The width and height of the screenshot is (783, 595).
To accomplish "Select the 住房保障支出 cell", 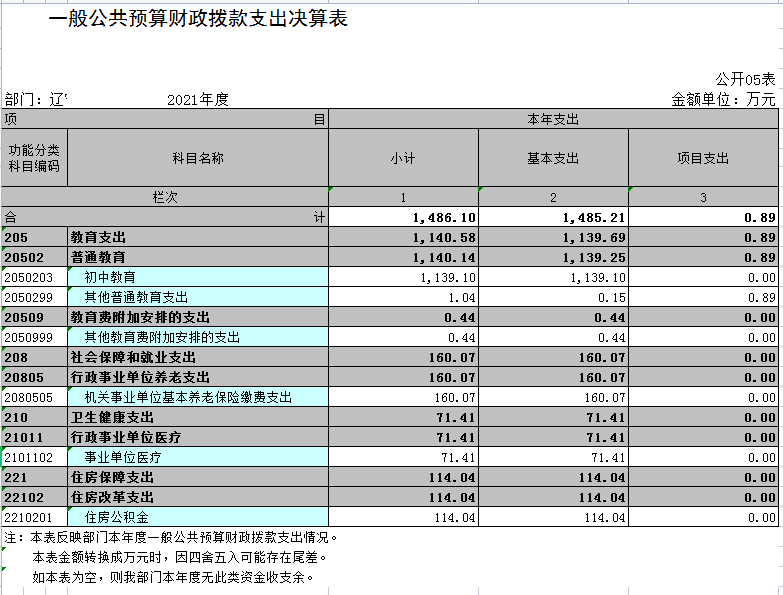I will pos(198,477).
